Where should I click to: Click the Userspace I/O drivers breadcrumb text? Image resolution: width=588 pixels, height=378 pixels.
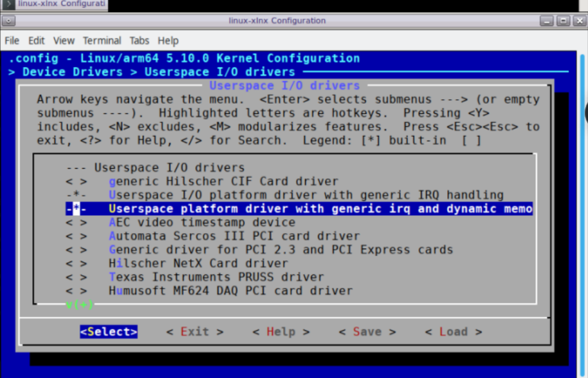pyautogui.click(x=220, y=72)
